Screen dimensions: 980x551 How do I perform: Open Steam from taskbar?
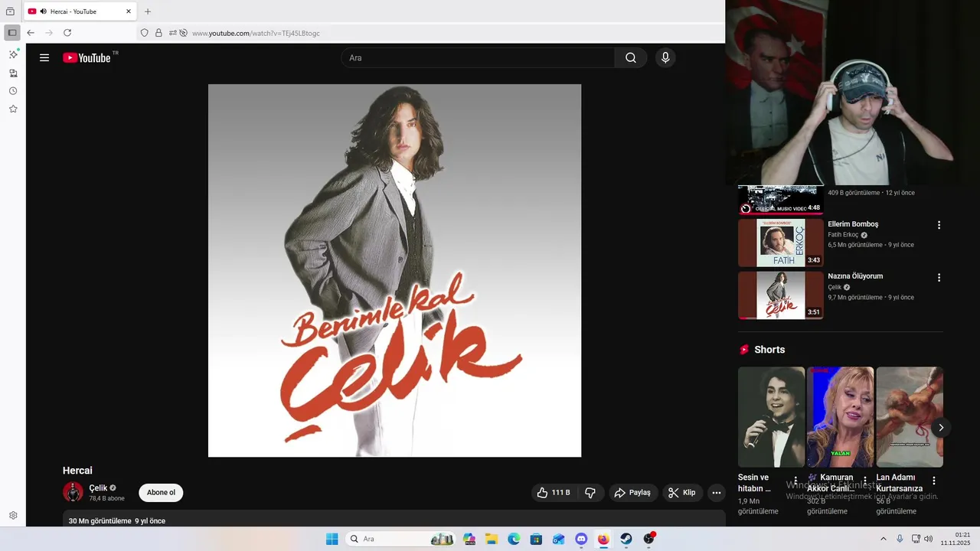(x=626, y=539)
